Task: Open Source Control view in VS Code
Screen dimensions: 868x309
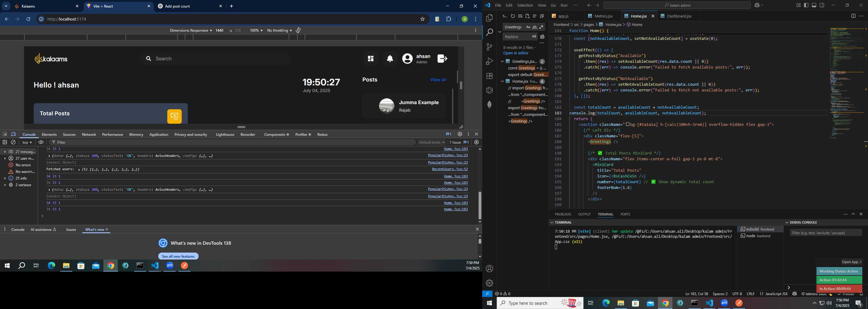Action: click(489, 47)
